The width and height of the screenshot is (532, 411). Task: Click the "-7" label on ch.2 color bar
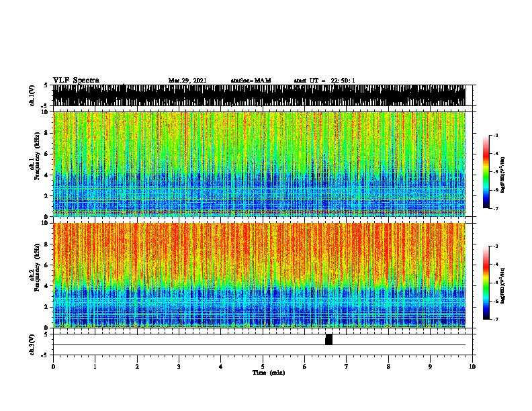click(496, 319)
